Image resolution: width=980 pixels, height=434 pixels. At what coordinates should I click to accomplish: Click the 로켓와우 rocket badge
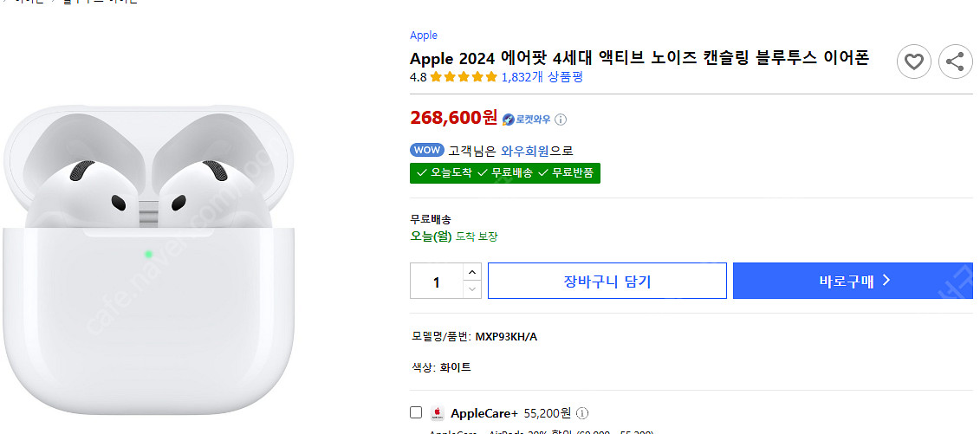coord(527,120)
